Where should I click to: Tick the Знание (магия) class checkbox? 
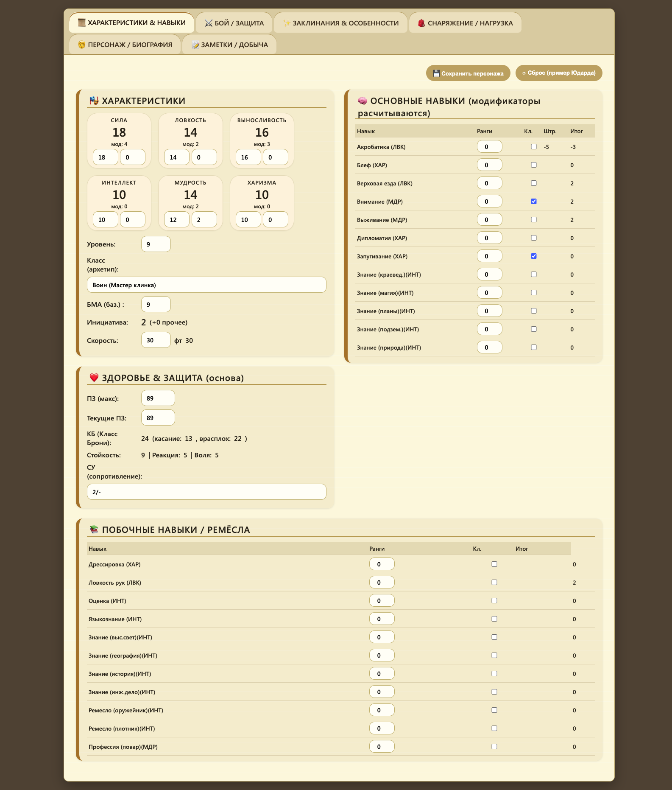(x=534, y=293)
